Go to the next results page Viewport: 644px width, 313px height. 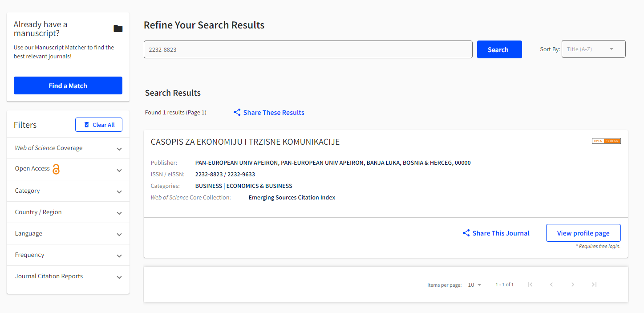(x=573, y=285)
